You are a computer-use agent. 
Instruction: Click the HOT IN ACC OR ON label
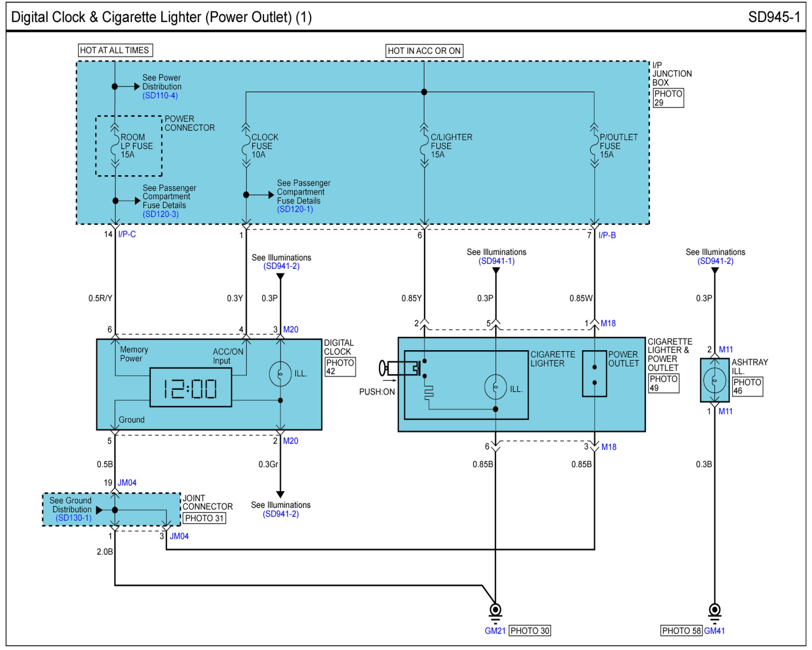point(424,51)
